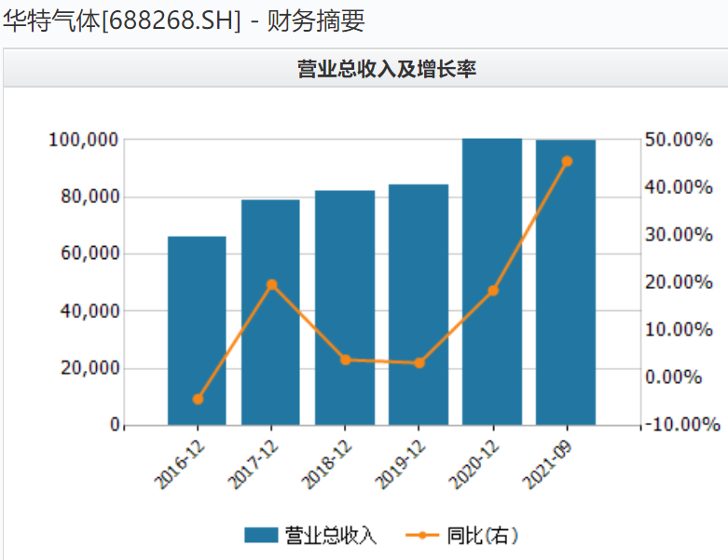Select the 2018-12 revenue bar
728x560 pixels.
pyautogui.click(x=345, y=307)
